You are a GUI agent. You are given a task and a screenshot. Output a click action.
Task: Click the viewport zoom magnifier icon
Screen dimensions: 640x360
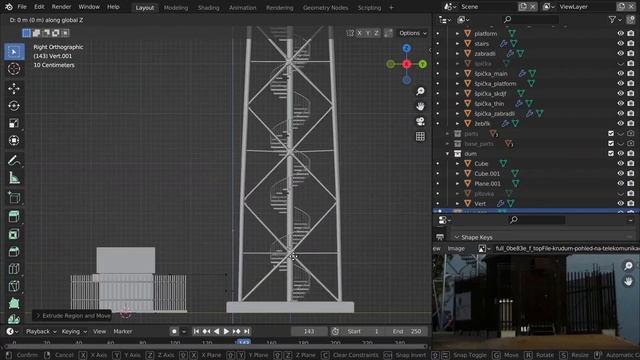pos(420,91)
